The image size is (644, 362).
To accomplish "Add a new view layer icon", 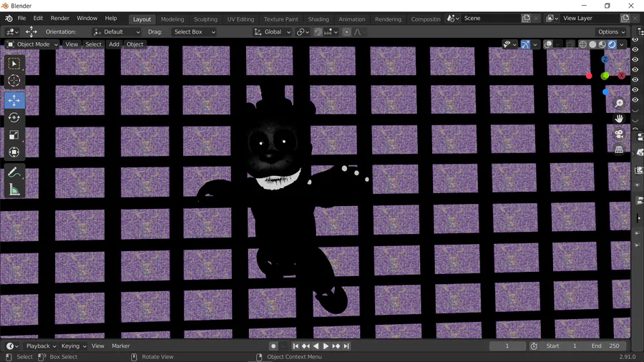I will pos(625,18).
